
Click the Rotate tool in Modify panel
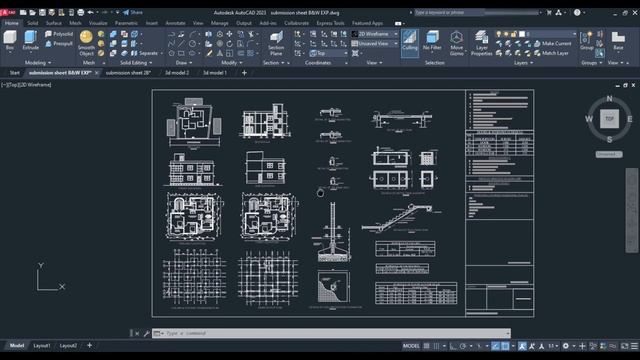229,44
